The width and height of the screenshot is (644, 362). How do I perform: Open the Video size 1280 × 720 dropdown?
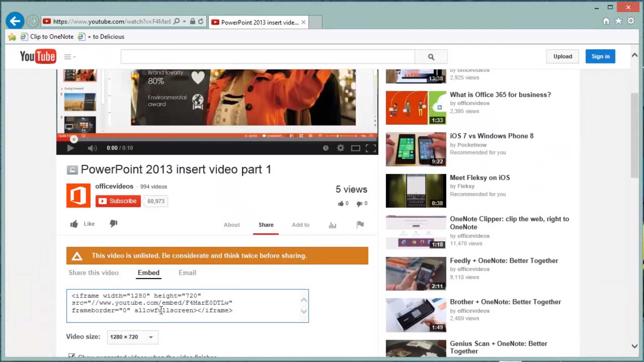[x=132, y=337]
